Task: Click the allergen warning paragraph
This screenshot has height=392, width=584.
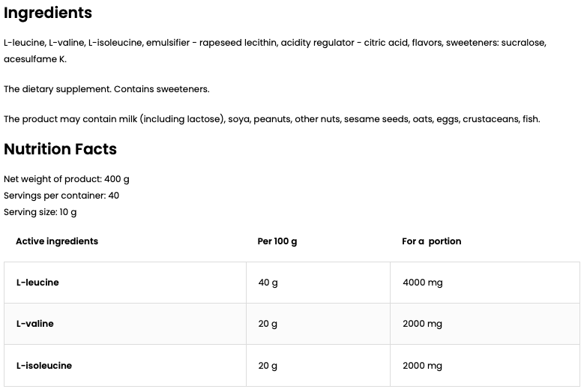Action: click(x=271, y=119)
